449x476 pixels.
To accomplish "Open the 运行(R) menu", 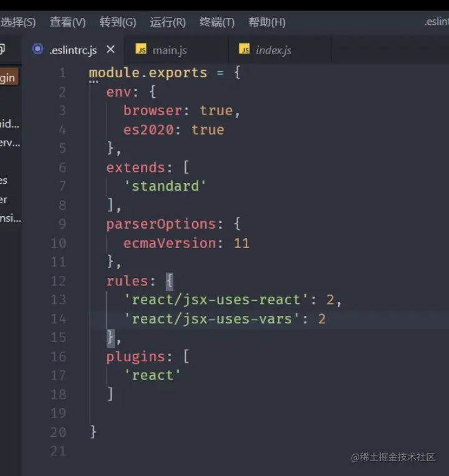I will (x=168, y=22).
